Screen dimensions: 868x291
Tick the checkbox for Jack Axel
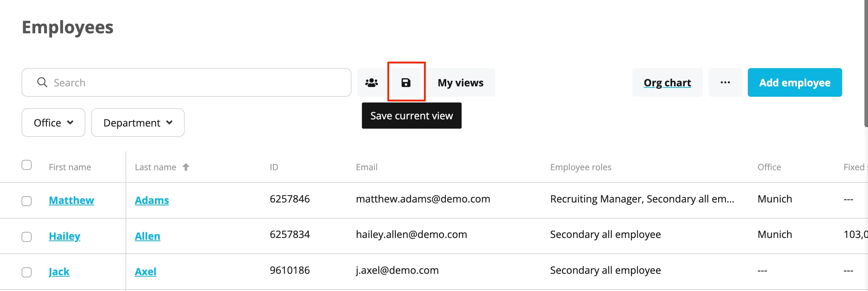coord(27,272)
